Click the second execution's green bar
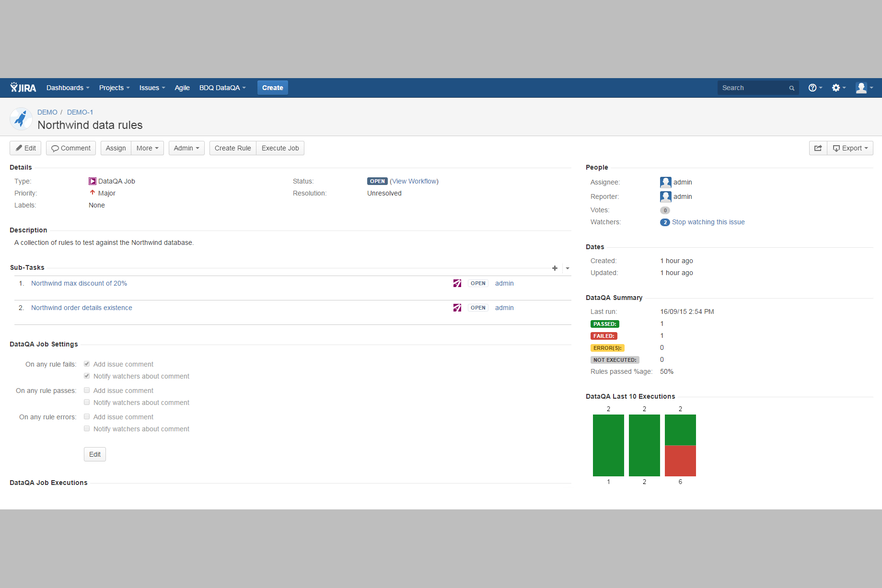 click(644, 445)
